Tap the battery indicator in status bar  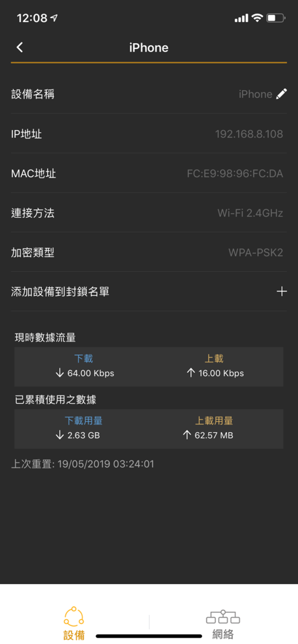click(x=275, y=17)
